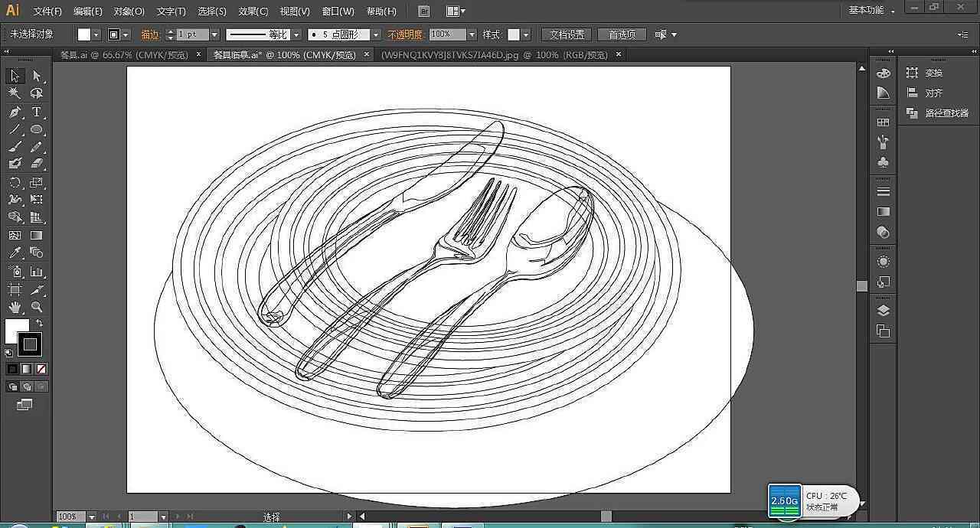Select the Zoom tool
Image resolution: width=980 pixels, height=528 pixels.
coord(36,308)
